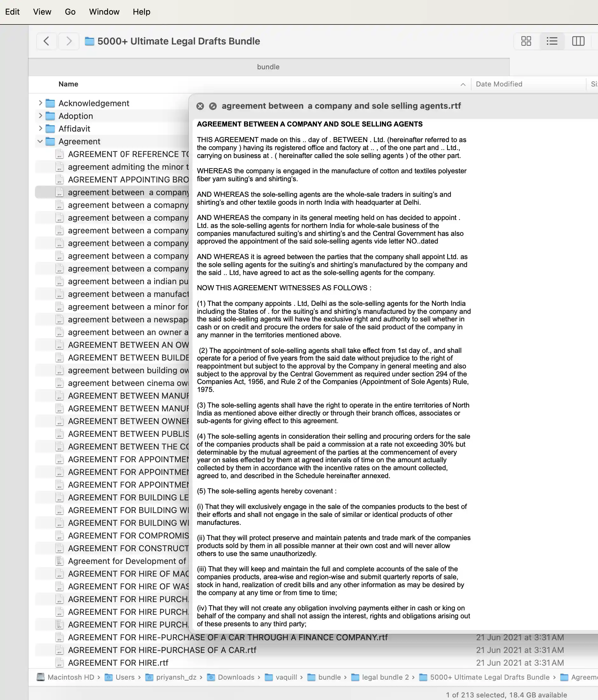Select agreement between building ow file

point(128,370)
